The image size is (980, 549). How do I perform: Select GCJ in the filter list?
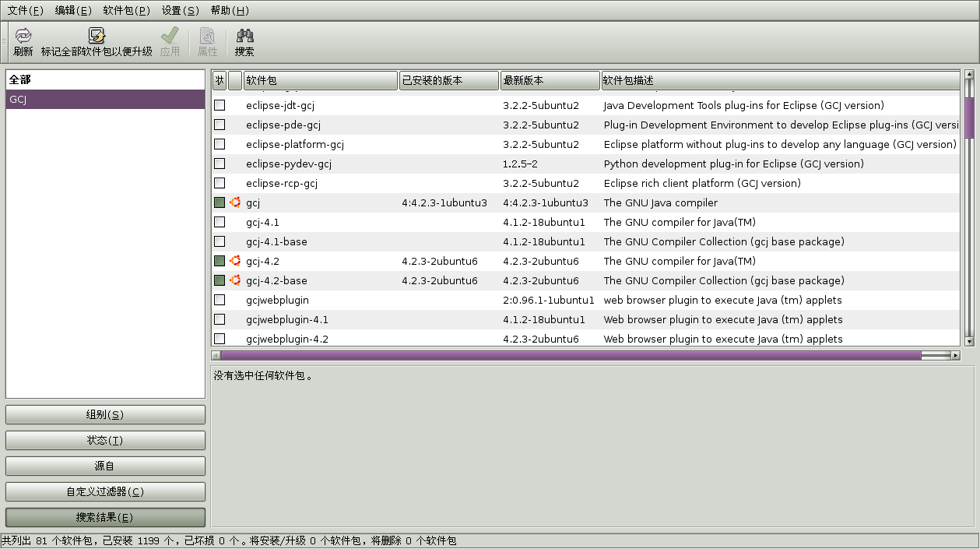pyautogui.click(x=105, y=99)
